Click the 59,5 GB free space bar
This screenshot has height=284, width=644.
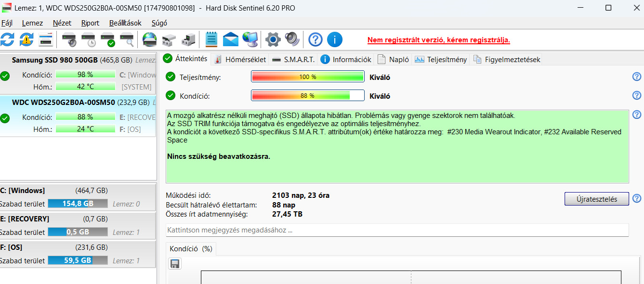point(78,260)
